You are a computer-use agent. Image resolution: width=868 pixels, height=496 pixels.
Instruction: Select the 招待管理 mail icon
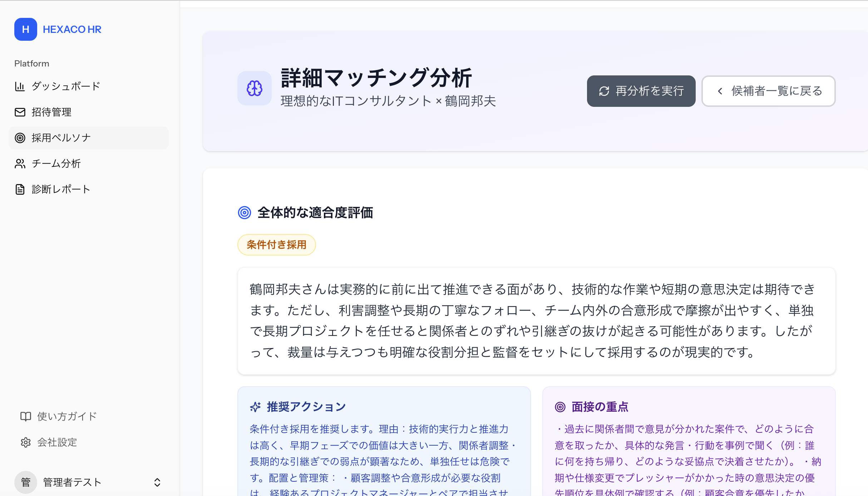[x=20, y=112]
